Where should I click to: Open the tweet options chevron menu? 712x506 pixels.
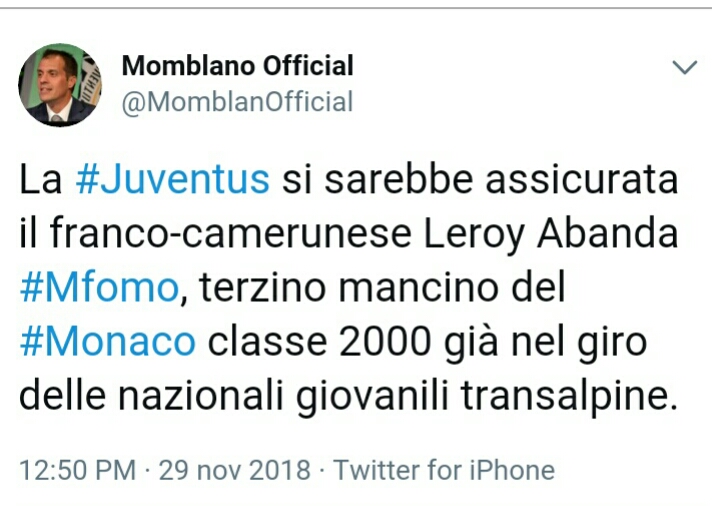click(x=684, y=68)
